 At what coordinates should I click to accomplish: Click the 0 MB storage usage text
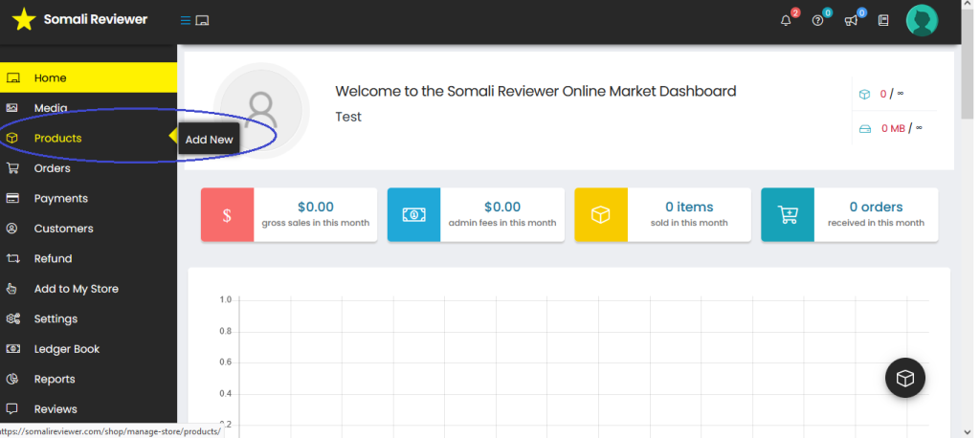[893, 129]
